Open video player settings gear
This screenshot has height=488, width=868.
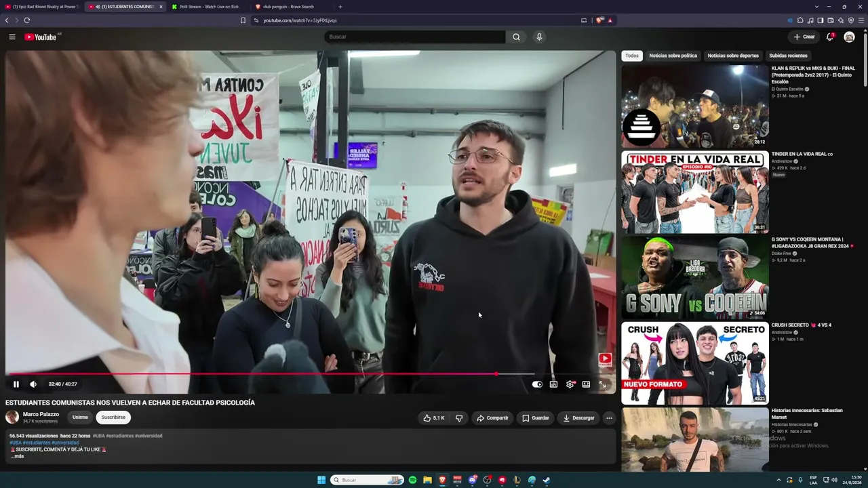coord(570,384)
